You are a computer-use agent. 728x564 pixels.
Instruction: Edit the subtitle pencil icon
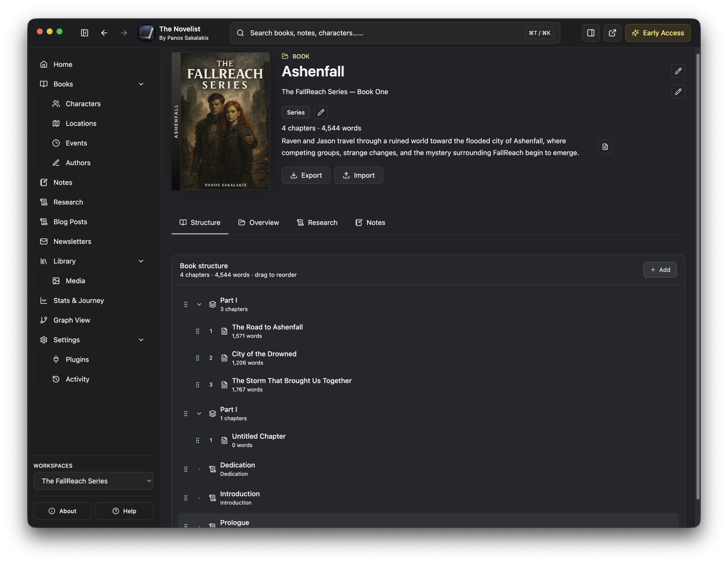(678, 91)
